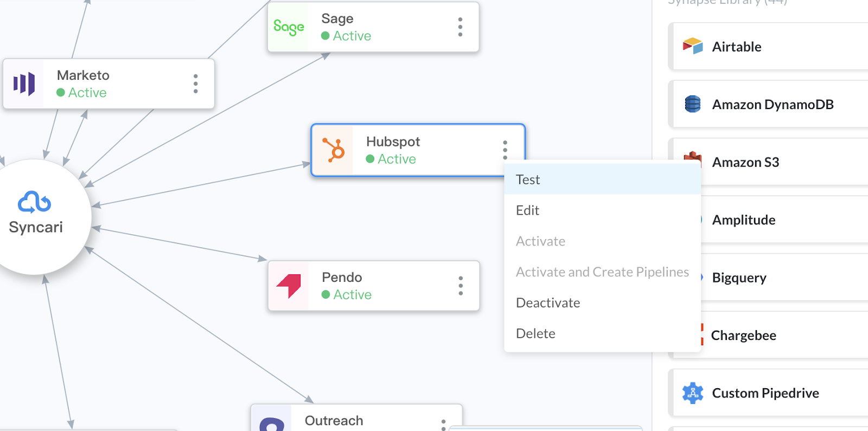Viewport: 868px width, 431px height.
Task: Click the Marketo logo icon
Action: tap(24, 84)
